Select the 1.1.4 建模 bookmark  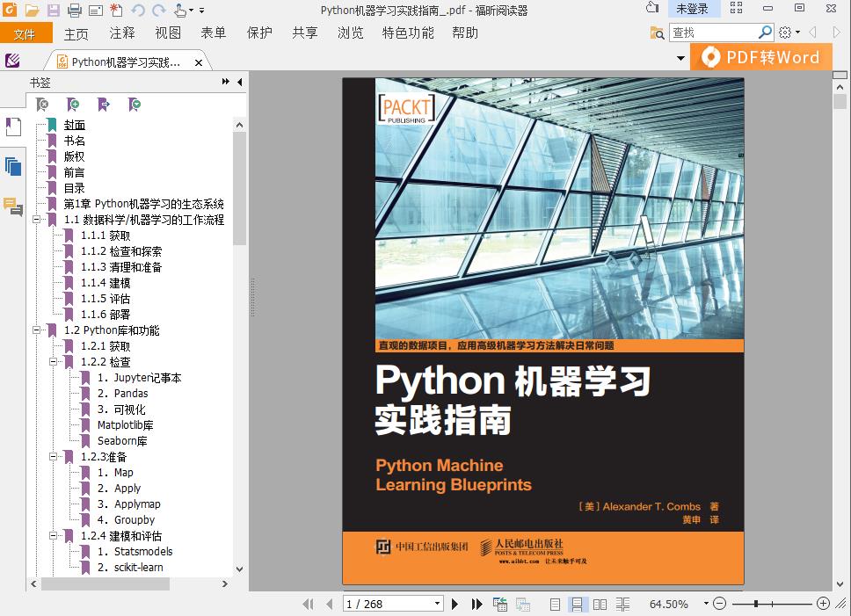tap(105, 283)
